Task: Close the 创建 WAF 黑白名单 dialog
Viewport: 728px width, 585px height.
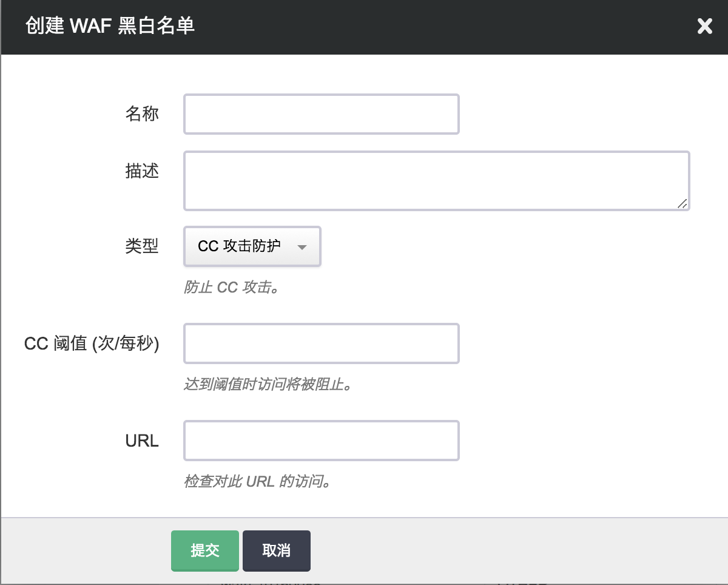Action: (704, 27)
